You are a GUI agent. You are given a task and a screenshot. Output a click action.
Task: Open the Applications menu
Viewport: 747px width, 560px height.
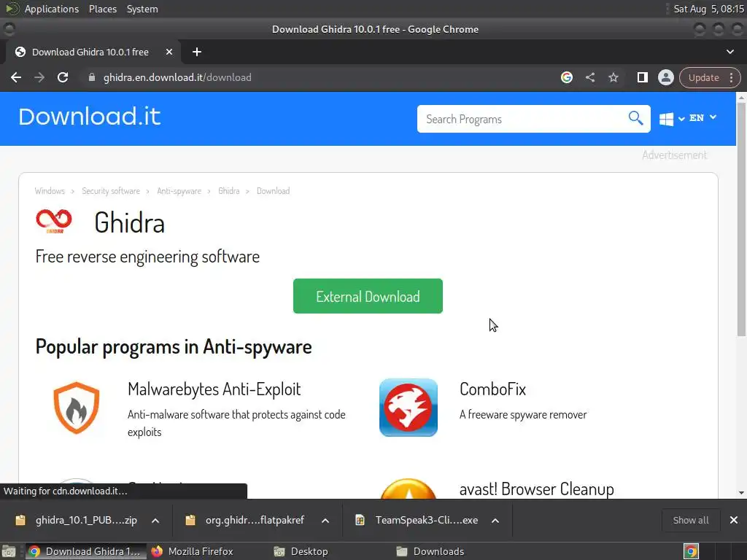52,9
